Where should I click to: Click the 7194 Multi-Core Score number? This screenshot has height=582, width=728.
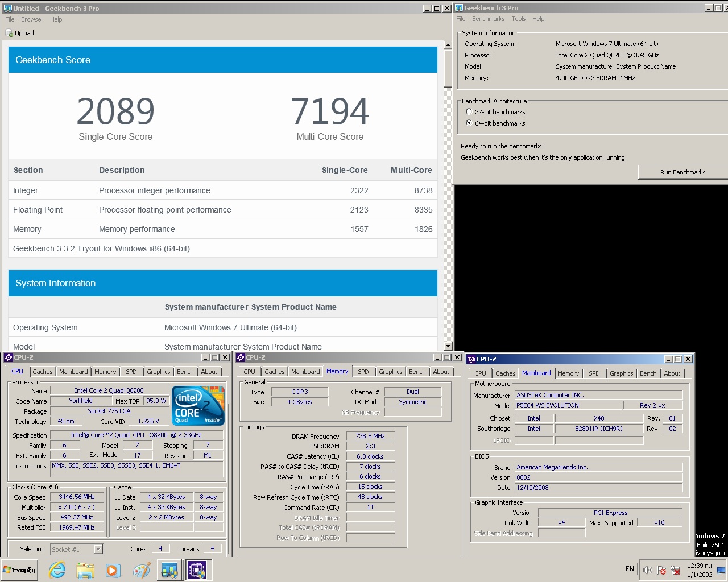coord(330,111)
